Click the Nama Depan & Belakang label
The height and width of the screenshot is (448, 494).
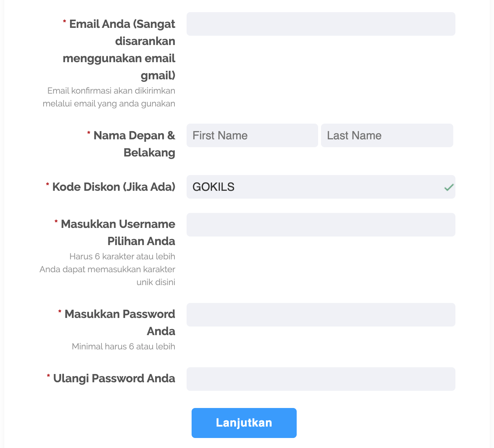[131, 144]
